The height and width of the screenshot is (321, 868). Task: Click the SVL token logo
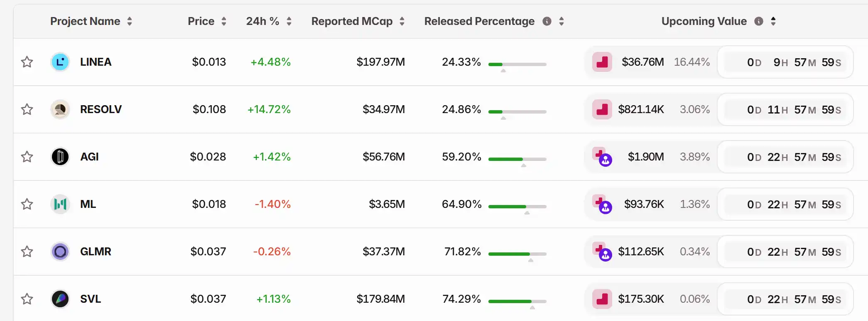(60, 299)
